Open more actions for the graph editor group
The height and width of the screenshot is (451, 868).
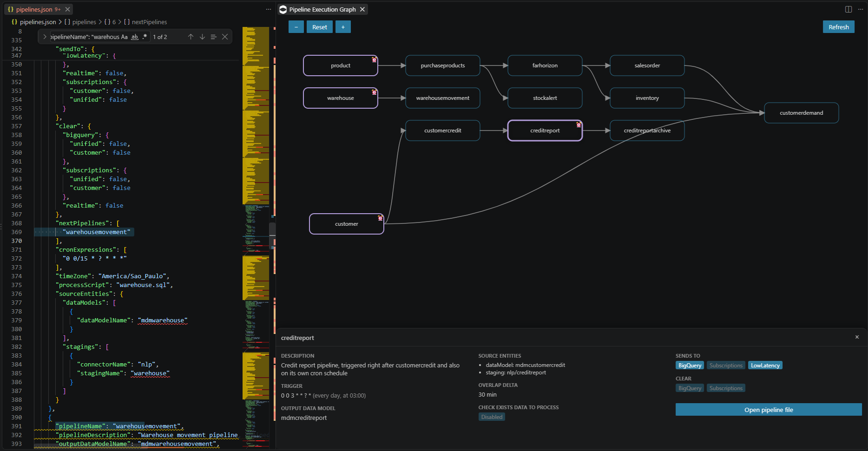[860, 9]
